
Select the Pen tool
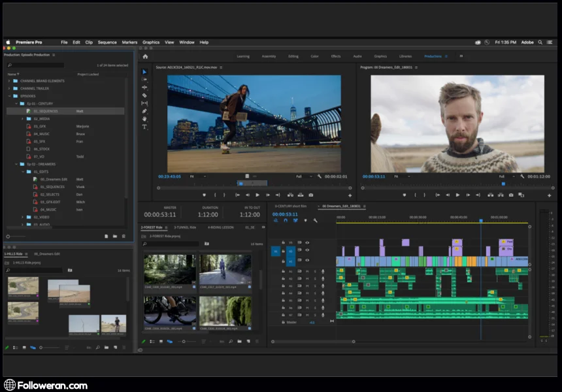[144, 111]
